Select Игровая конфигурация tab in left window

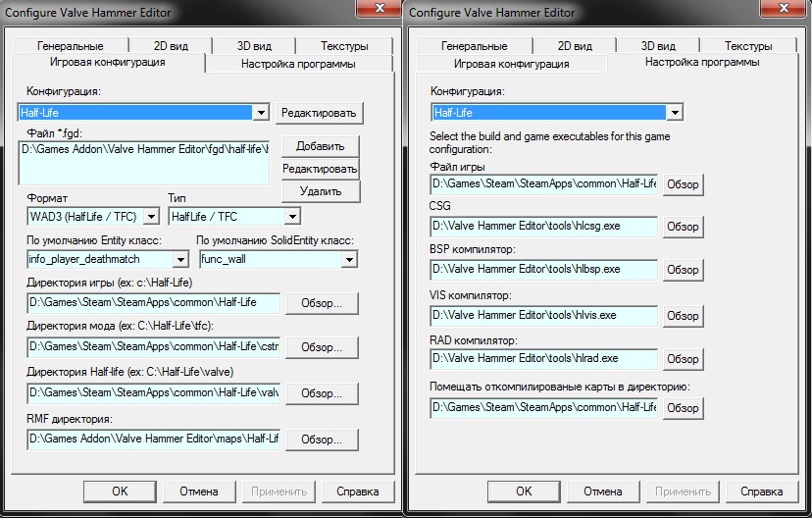108,62
